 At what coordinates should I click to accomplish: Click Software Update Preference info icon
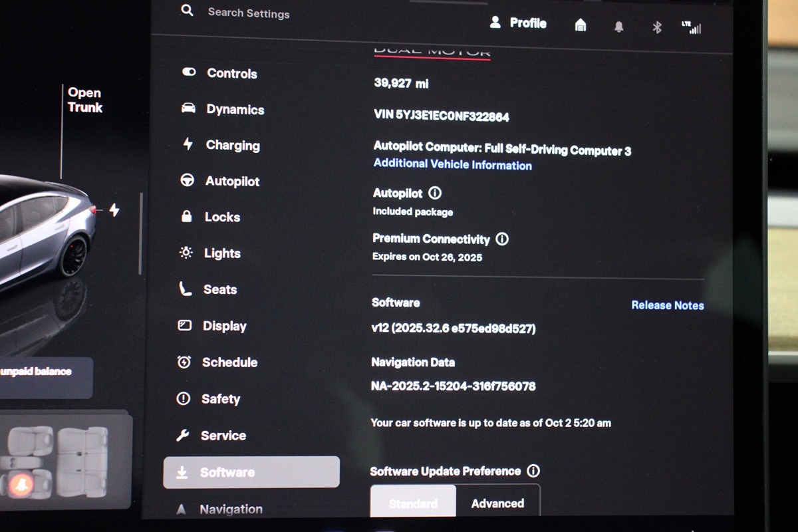[x=533, y=471]
